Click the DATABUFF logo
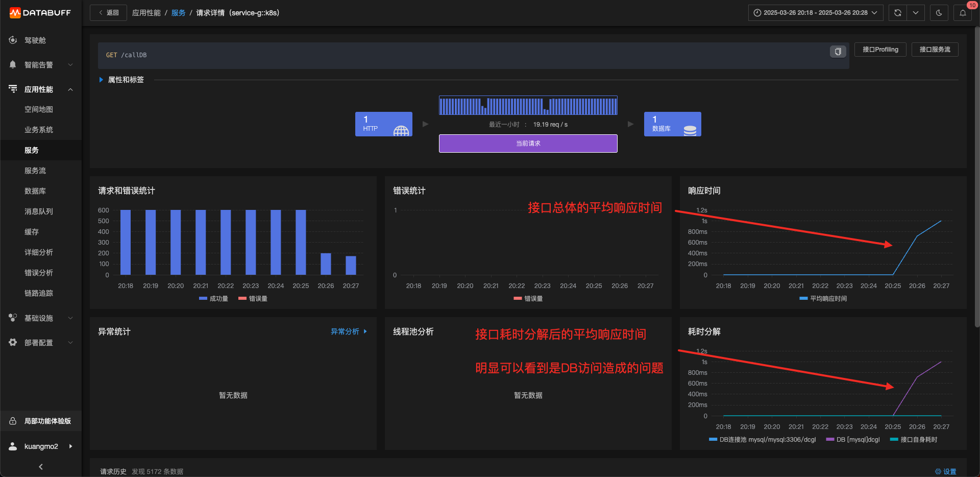Screen dimensions: 980x477 point(40,13)
